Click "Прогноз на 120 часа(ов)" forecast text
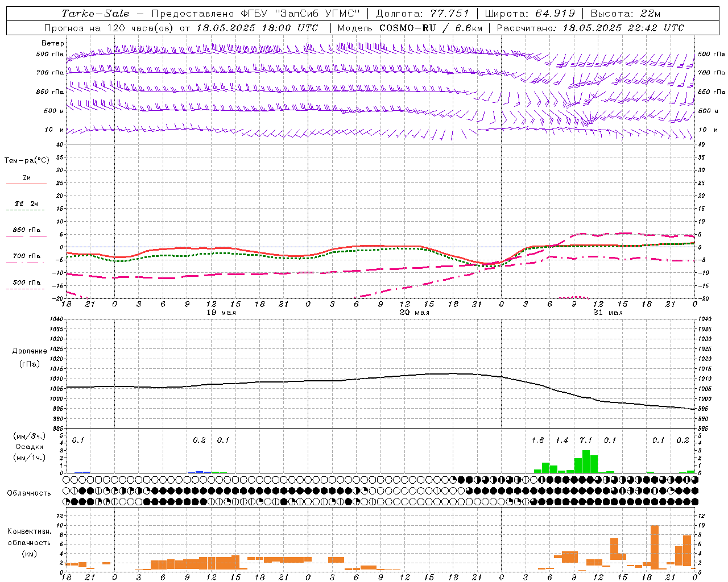This screenshot has height=582, width=728. (110, 28)
